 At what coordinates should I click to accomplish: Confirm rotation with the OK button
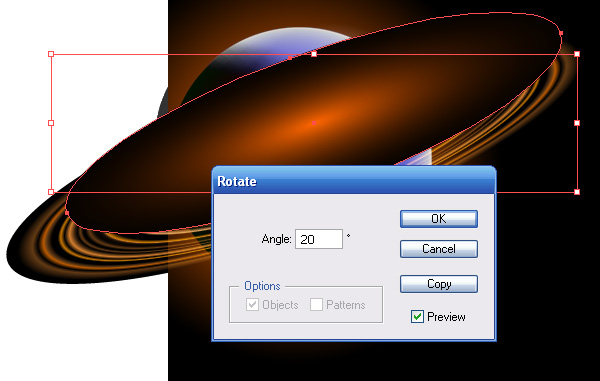pyautogui.click(x=439, y=219)
